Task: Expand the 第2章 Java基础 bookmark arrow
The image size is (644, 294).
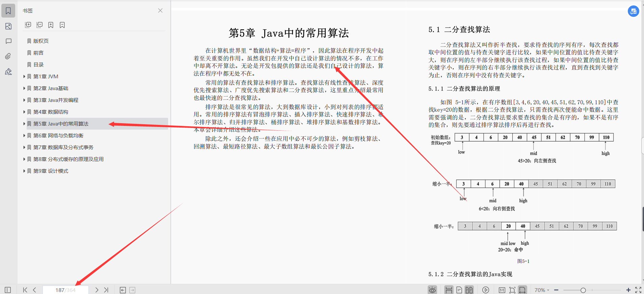Action: pos(24,88)
